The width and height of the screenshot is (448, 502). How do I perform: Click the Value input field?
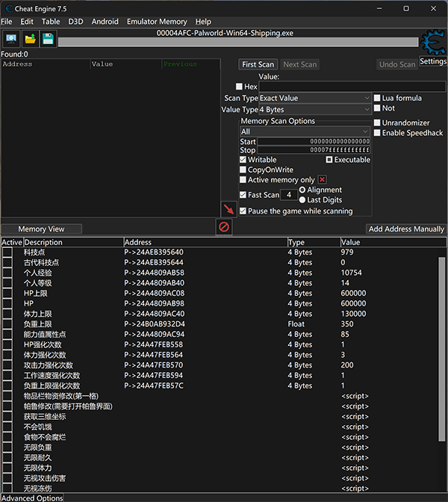(x=352, y=87)
